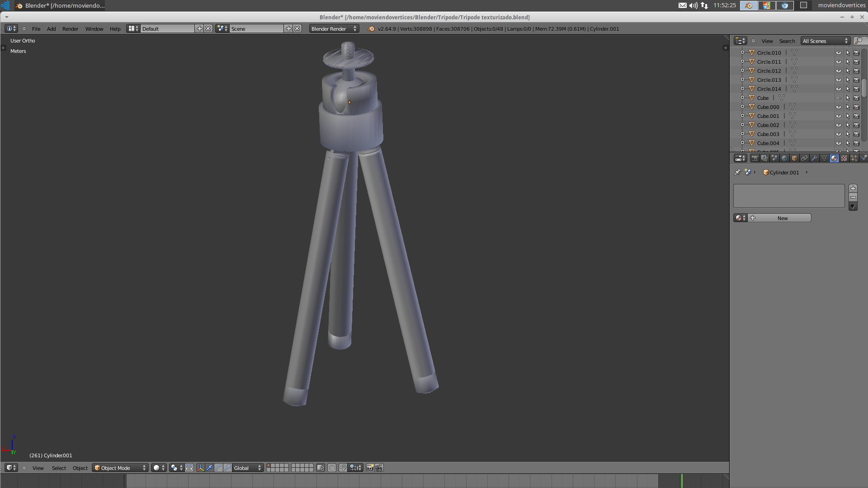Image resolution: width=868 pixels, height=488 pixels.
Task: Open the Select menu in 3D view header
Action: (59, 468)
